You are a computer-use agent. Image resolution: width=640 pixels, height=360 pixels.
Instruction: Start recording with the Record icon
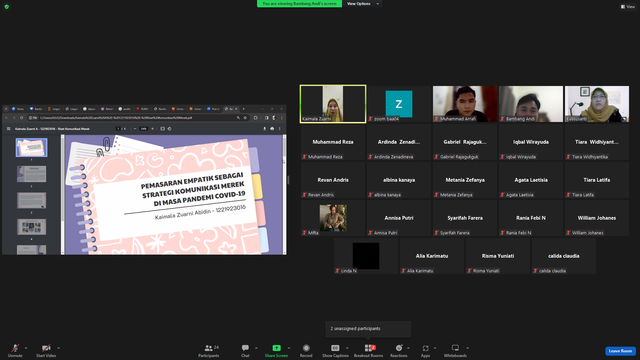pyautogui.click(x=306, y=348)
